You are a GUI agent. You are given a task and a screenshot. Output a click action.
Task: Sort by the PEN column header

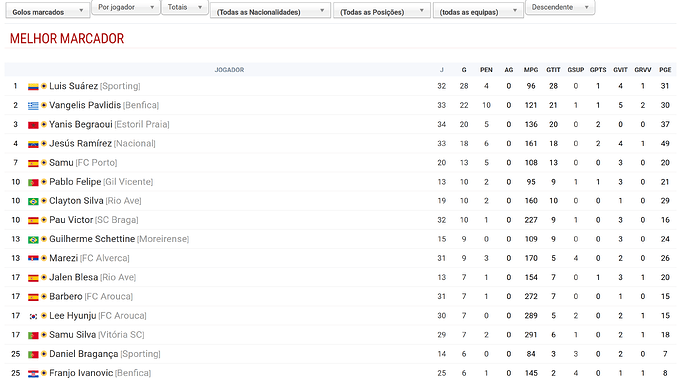(x=486, y=70)
